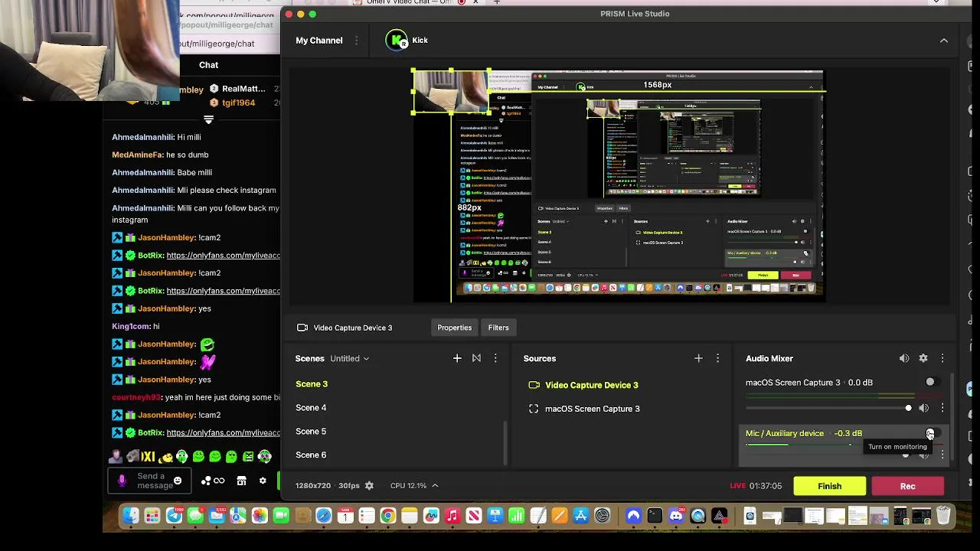This screenshot has width=980, height=551.
Task: Open chat store gift icon
Action: (x=242, y=481)
